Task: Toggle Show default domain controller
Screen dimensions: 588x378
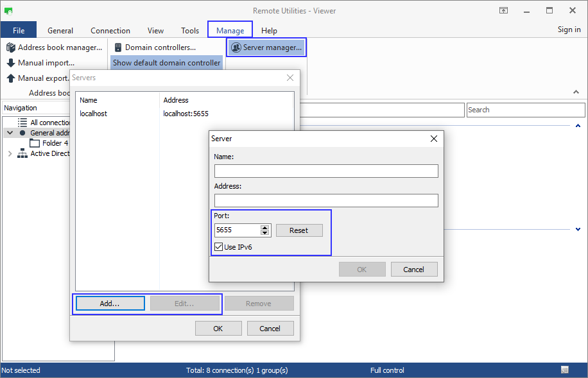Action: pos(166,63)
